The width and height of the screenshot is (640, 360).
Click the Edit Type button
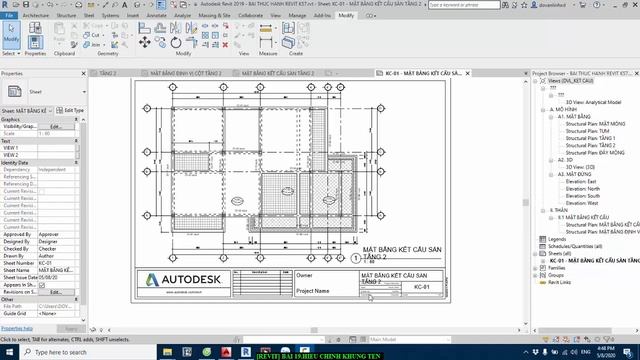click(x=70, y=111)
